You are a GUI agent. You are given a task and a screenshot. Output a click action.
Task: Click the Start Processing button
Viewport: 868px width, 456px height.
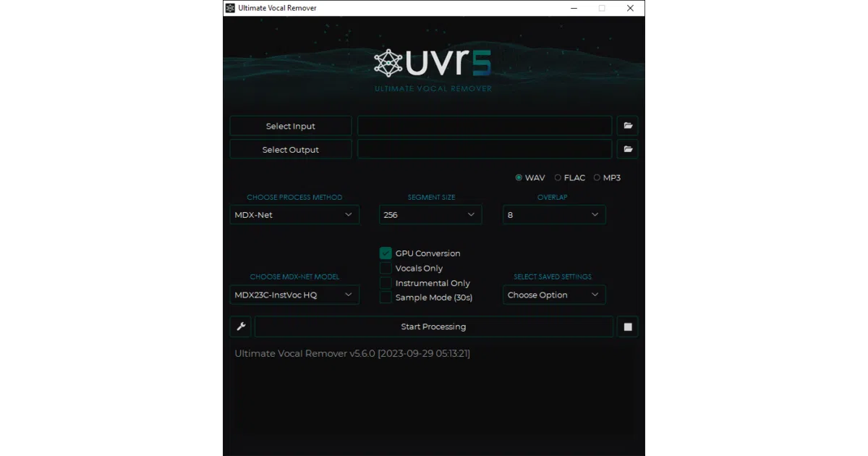point(433,326)
